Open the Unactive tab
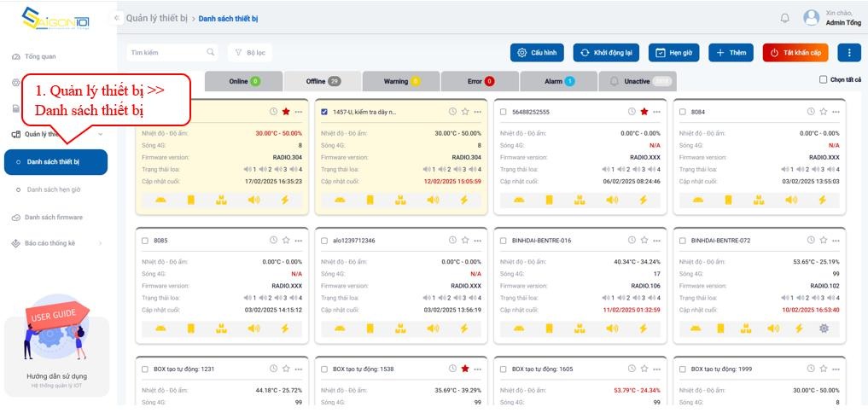868x413 pixels. (638, 81)
